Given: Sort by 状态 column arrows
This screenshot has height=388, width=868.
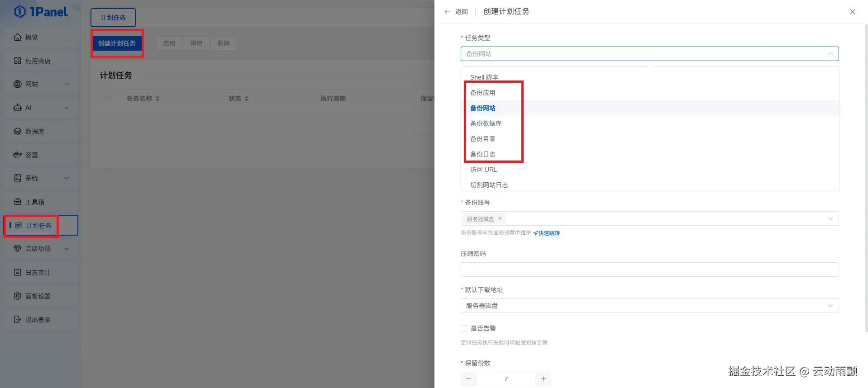Looking at the screenshot, I should [247, 99].
